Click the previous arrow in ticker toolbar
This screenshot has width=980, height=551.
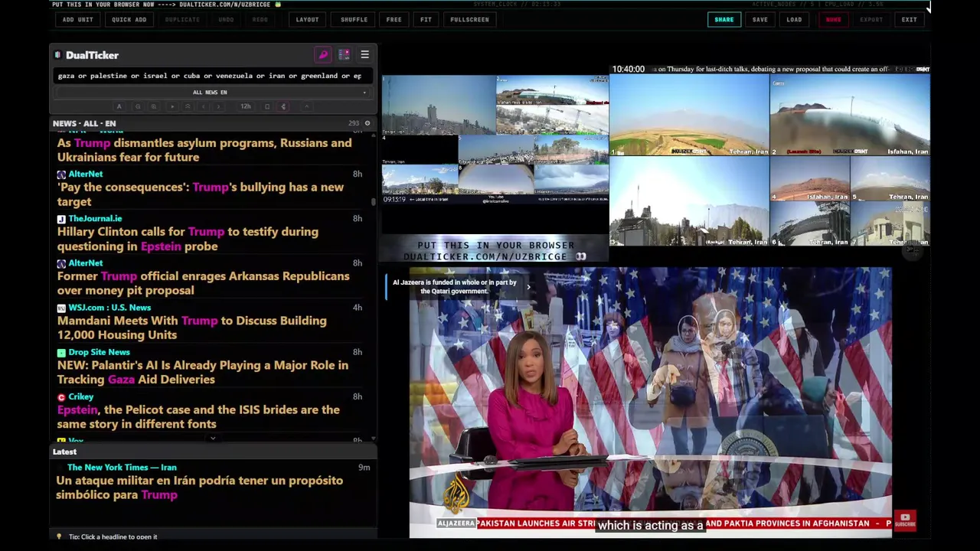203,106
